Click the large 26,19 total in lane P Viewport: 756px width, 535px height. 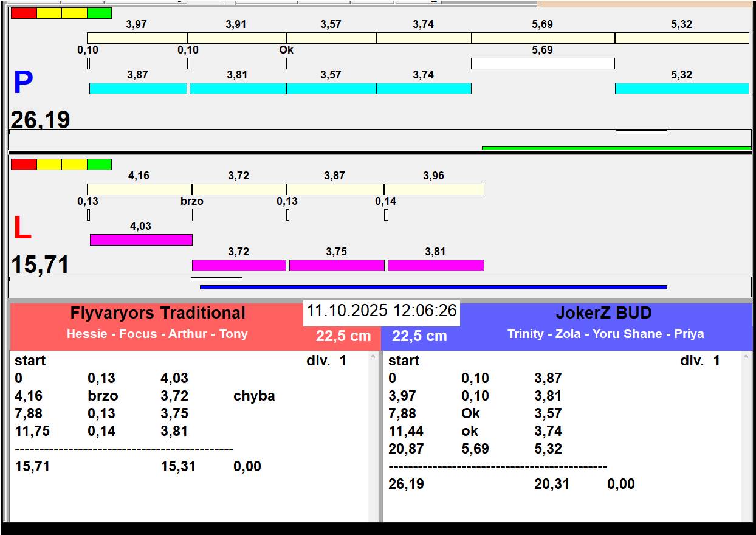[40, 120]
